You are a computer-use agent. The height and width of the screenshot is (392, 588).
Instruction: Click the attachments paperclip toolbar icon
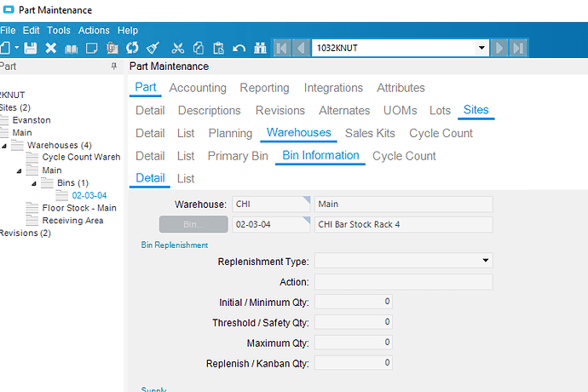pos(112,48)
